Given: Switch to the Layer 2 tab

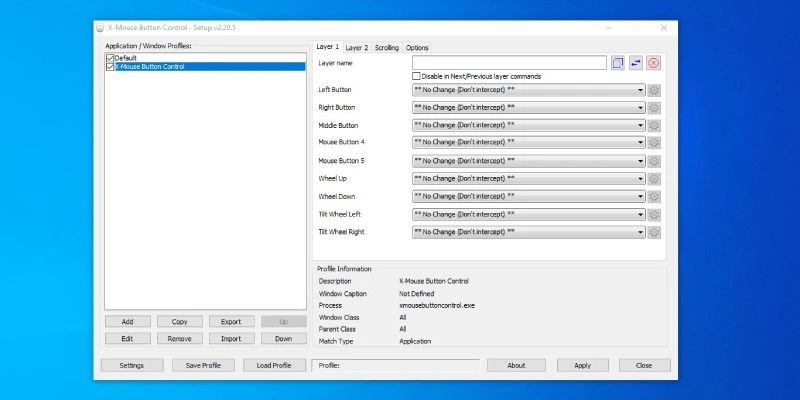Looking at the screenshot, I should (357, 47).
